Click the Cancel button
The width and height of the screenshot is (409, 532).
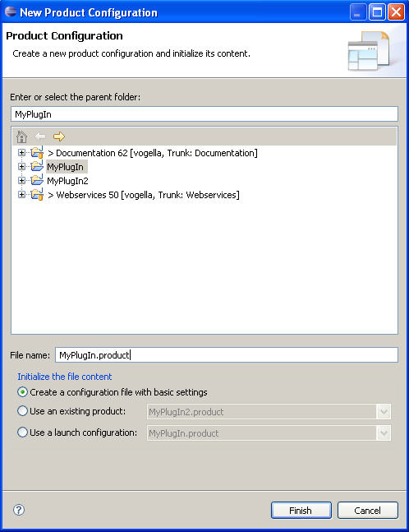(368, 511)
